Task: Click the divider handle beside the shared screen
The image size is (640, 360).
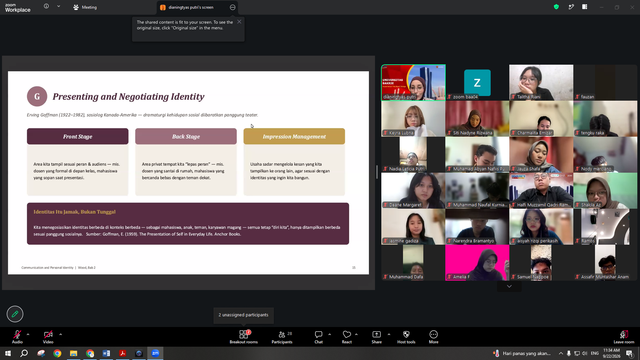Action: (x=377, y=172)
